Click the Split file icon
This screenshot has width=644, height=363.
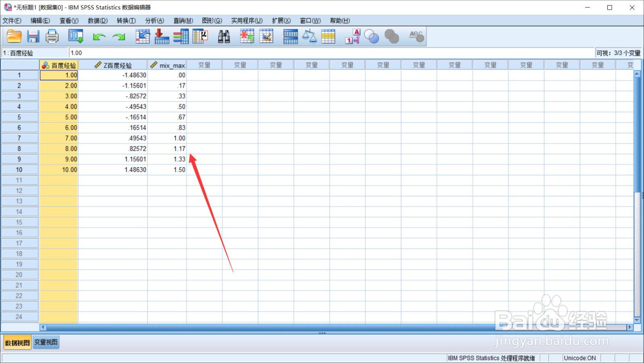tap(290, 37)
